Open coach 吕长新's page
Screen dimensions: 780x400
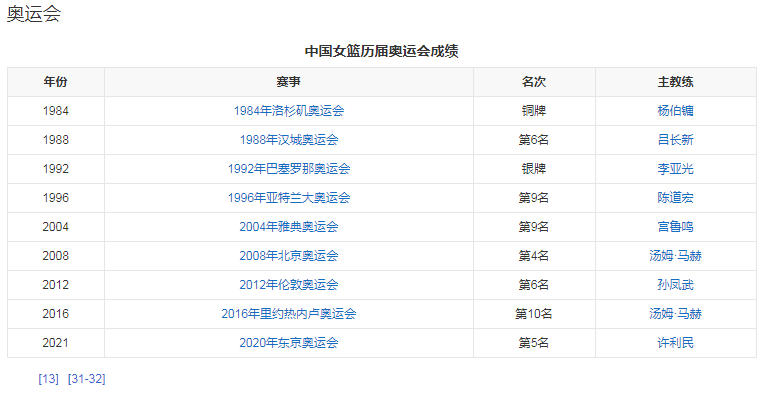(x=675, y=140)
